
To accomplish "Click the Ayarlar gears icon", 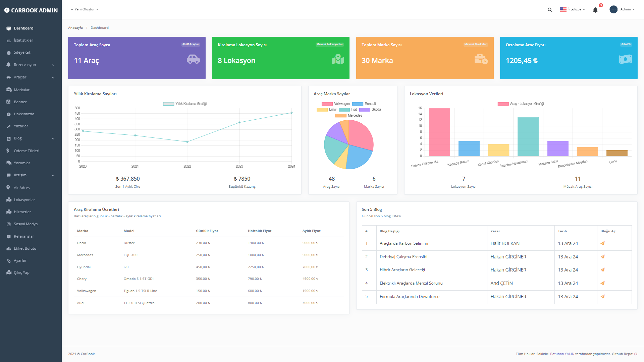I will tap(9, 261).
